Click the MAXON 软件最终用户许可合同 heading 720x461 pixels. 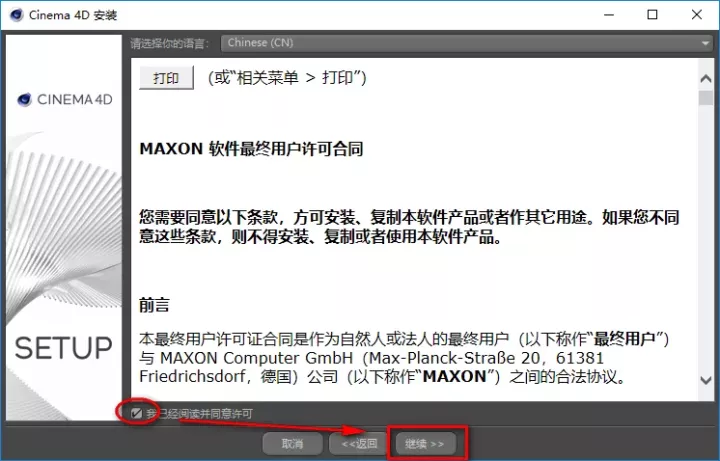pos(251,149)
